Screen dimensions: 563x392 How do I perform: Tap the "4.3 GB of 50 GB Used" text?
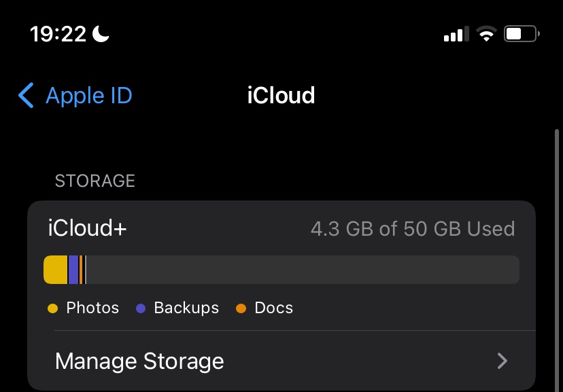[x=413, y=229]
